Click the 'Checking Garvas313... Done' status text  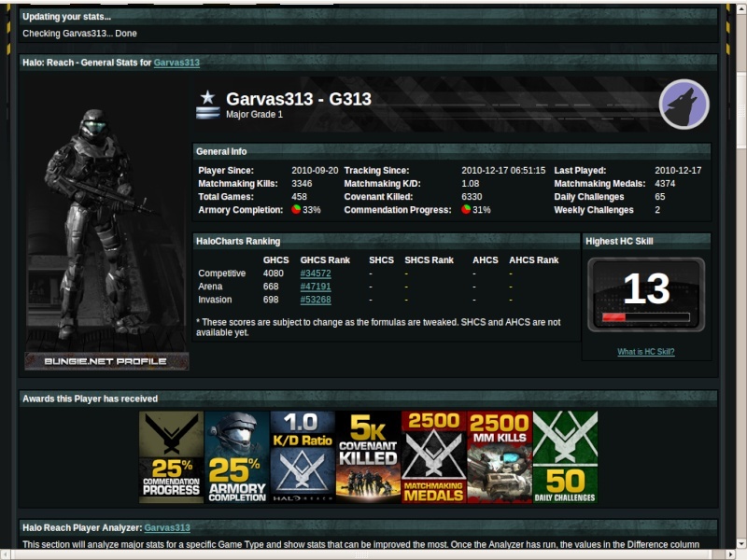click(x=79, y=34)
